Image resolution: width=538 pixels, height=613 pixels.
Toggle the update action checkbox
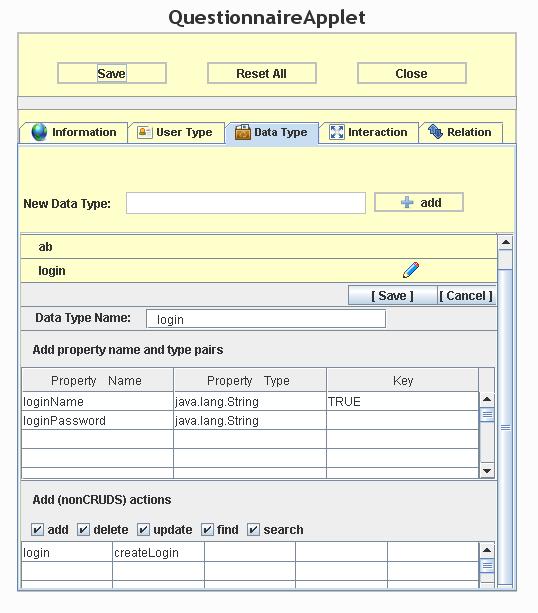click(x=143, y=530)
